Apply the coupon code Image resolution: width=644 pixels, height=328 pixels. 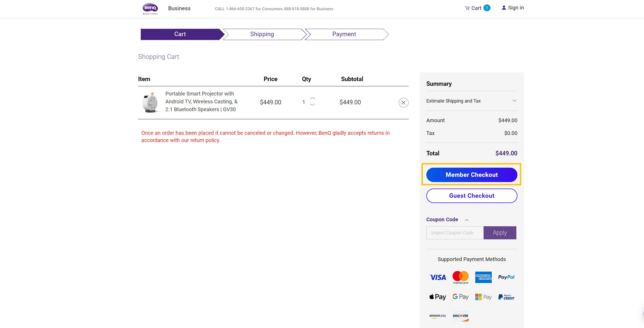(x=500, y=233)
